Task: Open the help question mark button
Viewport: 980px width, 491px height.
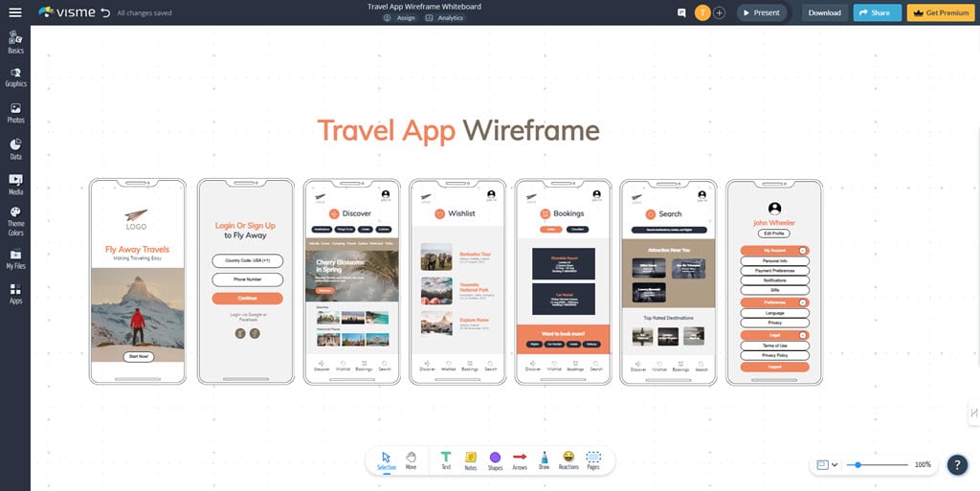Action: point(957,465)
